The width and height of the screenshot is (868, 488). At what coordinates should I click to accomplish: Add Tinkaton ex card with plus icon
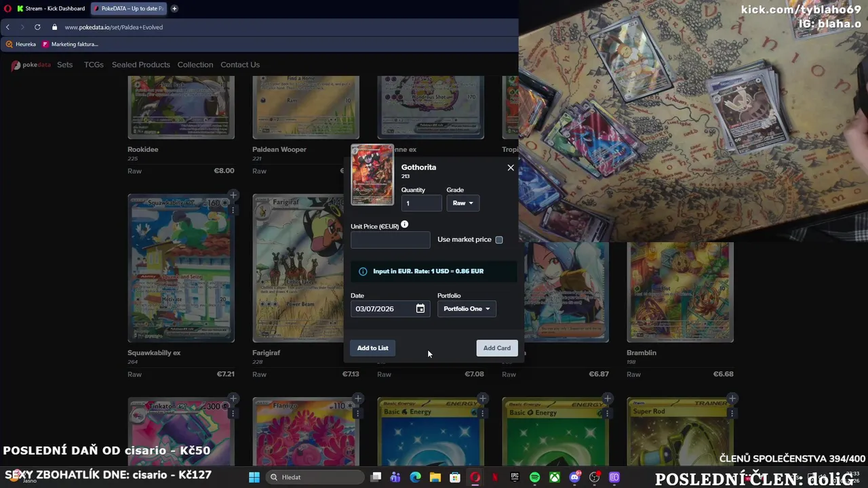pyautogui.click(x=233, y=399)
